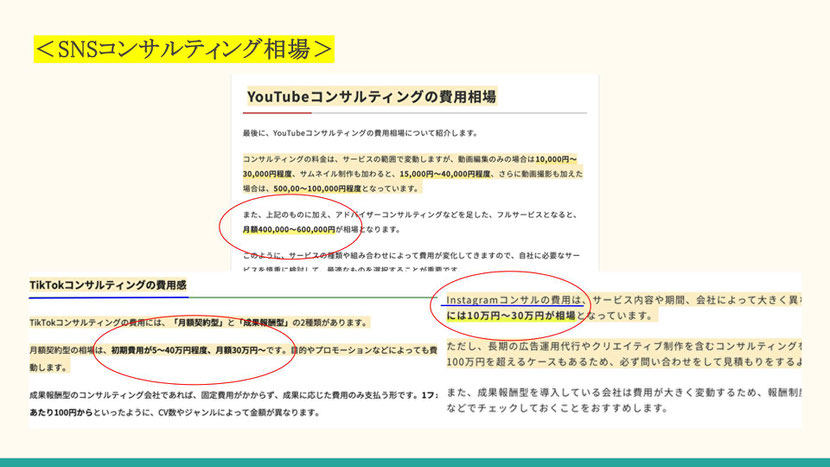Screen dimensions: 830x467
Task: Click the line starting また、上記のものに加え
Action: [x=410, y=215]
